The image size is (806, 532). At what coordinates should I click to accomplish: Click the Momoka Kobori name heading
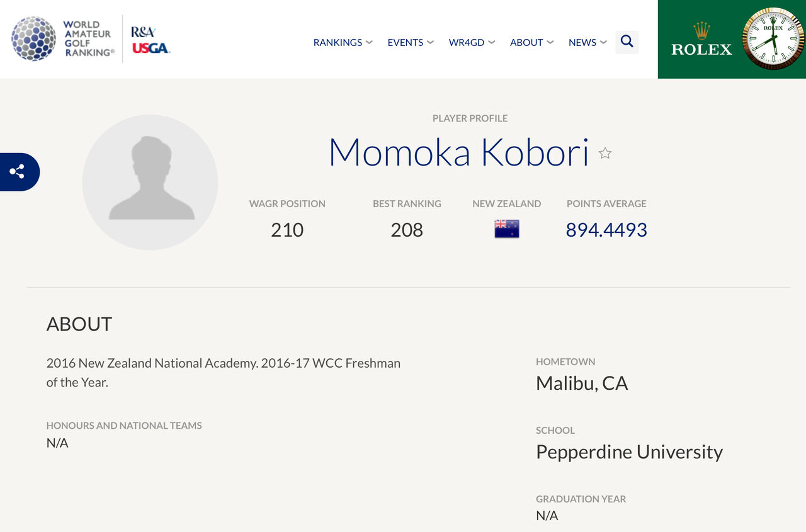coord(459,152)
